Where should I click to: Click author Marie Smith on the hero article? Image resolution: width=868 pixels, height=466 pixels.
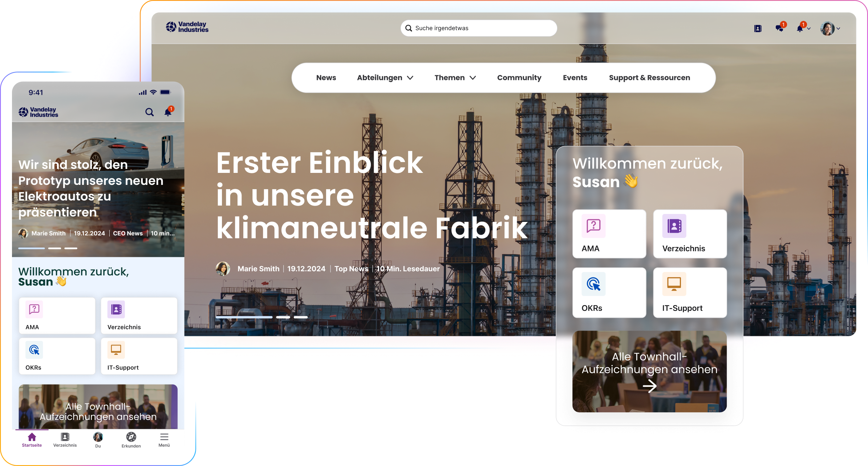click(258, 269)
